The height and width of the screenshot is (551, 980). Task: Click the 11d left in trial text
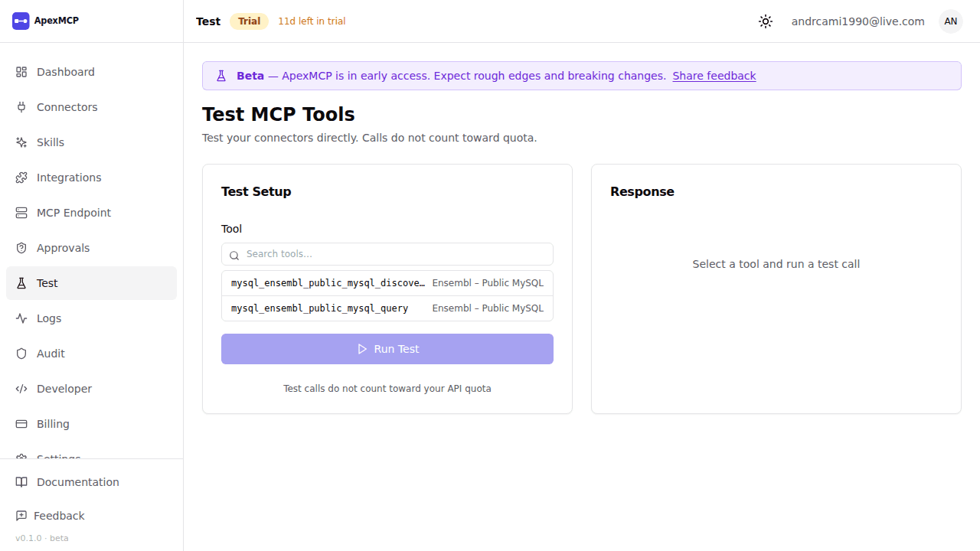(312, 21)
